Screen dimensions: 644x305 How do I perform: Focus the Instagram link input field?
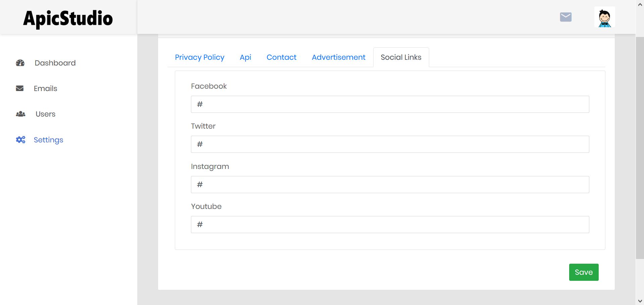tap(390, 184)
